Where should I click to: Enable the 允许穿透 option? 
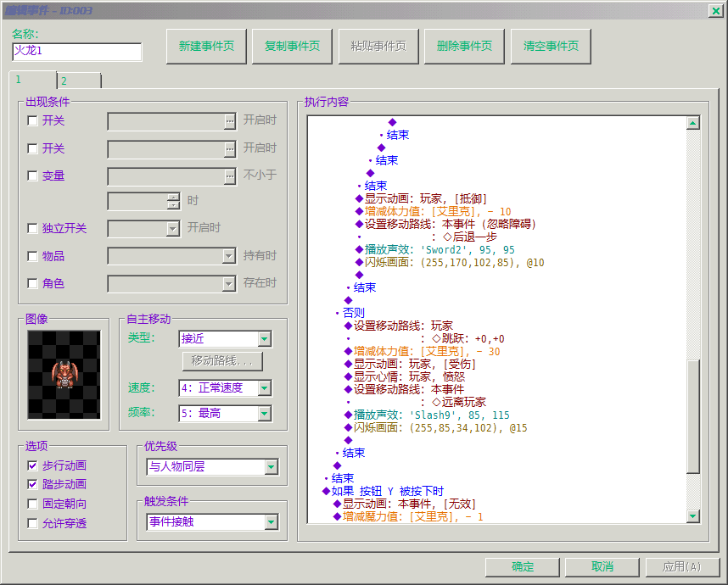[32, 523]
